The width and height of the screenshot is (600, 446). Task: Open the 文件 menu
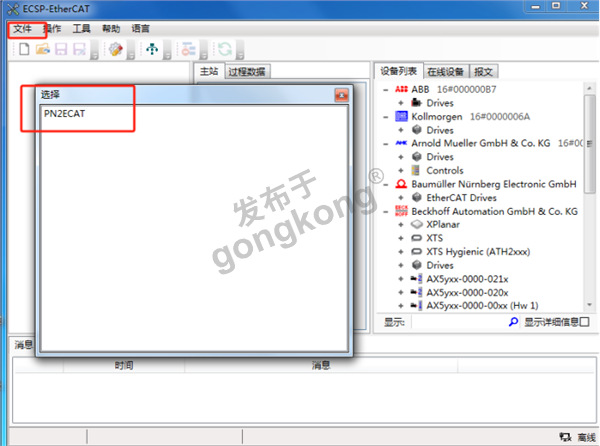pyautogui.click(x=23, y=29)
